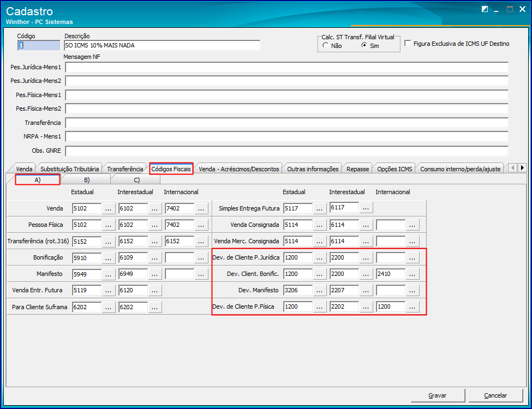Image resolution: width=532 pixels, height=409 pixels.
Task: Select sub-tab B)
Action: click(x=87, y=180)
